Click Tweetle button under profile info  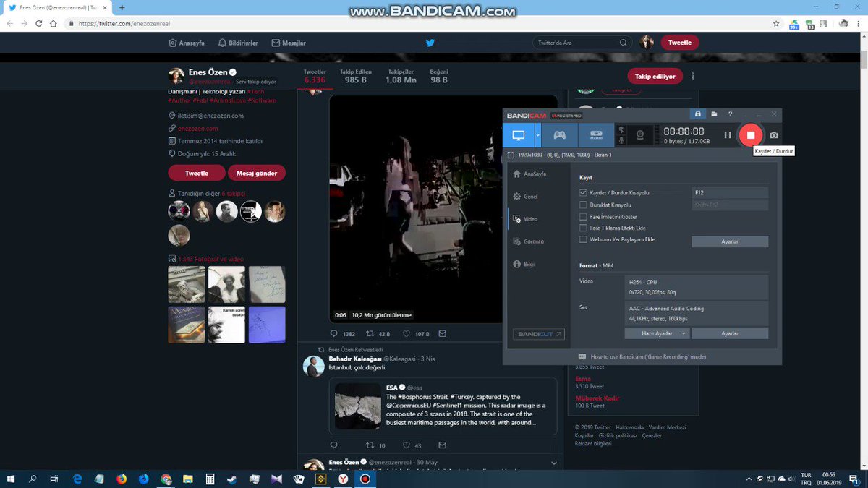[196, 174]
